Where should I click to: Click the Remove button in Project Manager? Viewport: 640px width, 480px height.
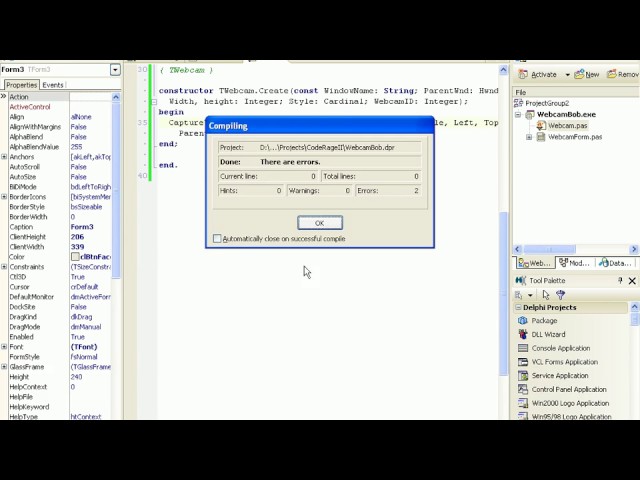623,74
